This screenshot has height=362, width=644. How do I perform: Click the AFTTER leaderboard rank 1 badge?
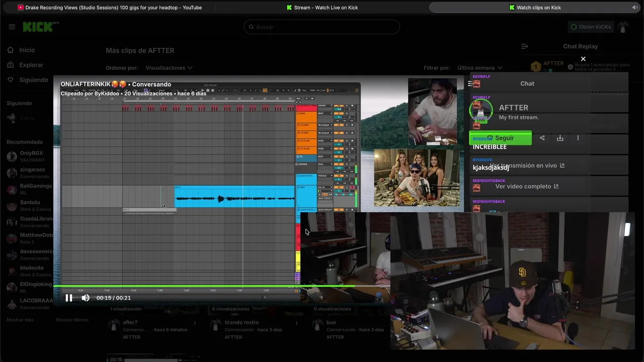tap(536, 66)
